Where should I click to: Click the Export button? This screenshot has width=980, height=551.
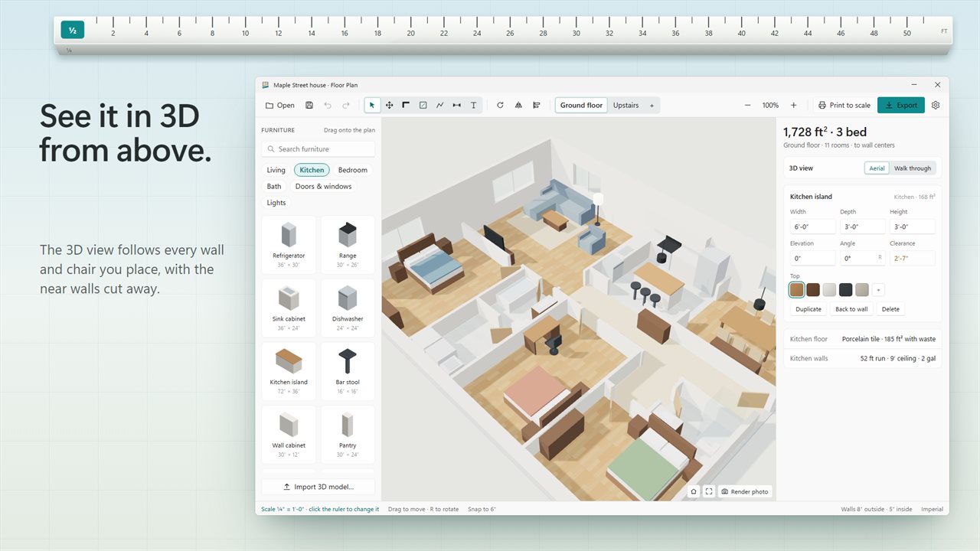[901, 106]
